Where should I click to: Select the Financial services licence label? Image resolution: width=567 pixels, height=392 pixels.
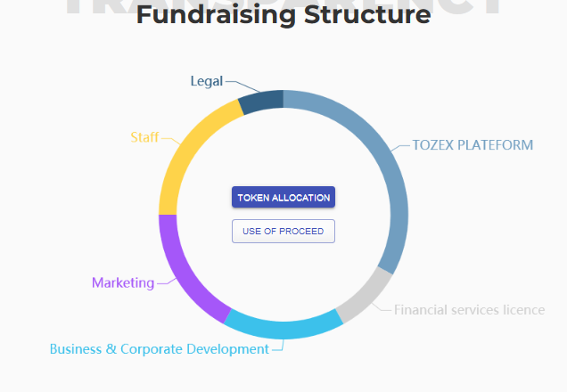click(469, 310)
